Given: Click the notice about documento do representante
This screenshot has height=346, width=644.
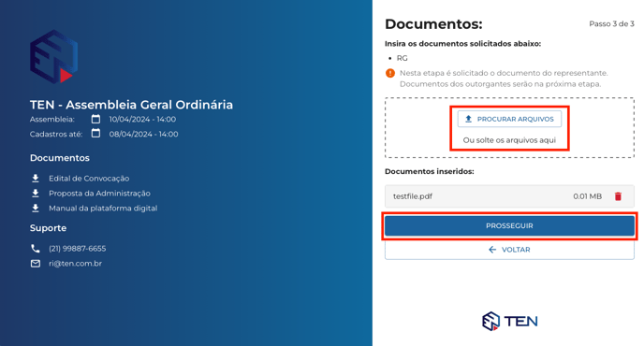Looking at the screenshot, I should [504, 79].
